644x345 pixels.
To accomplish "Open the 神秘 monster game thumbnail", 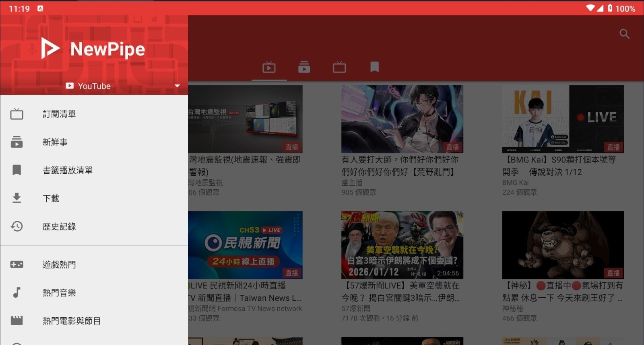I will pos(563,245).
